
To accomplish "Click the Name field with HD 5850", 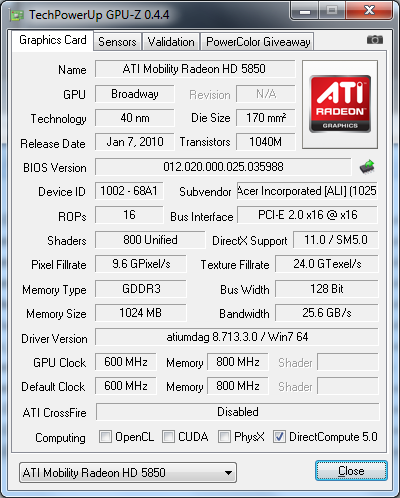I will pos(195,69).
